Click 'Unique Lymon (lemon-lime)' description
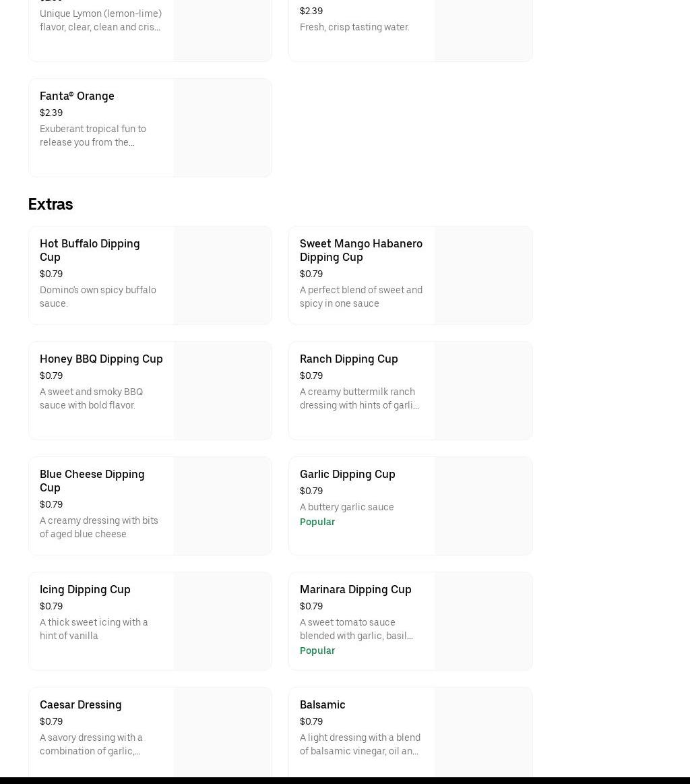The height and width of the screenshot is (784, 690). click(x=101, y=20)
